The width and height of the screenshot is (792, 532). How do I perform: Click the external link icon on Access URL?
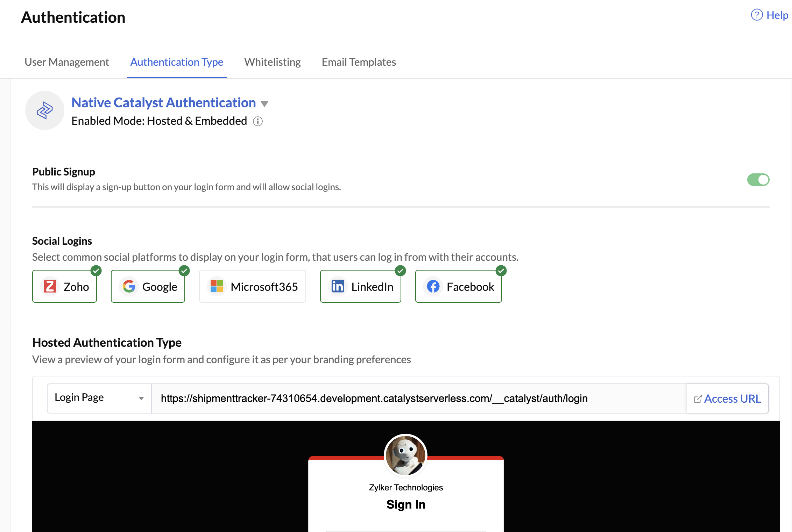point(698,398)
